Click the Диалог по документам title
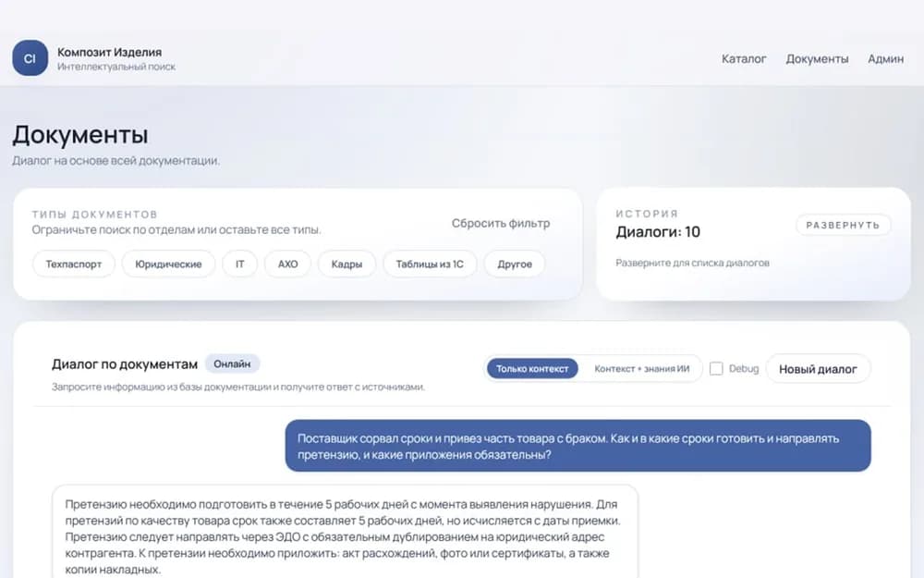 [x=125, y=364]
